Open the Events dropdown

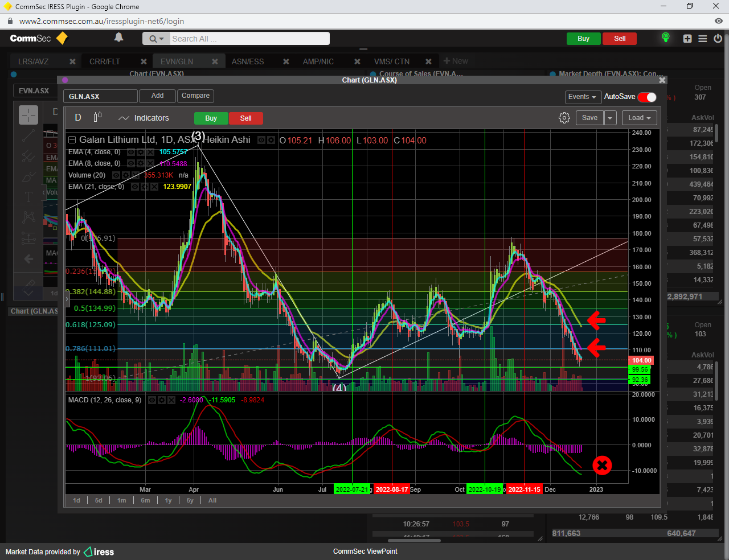[x=583, y=97]
